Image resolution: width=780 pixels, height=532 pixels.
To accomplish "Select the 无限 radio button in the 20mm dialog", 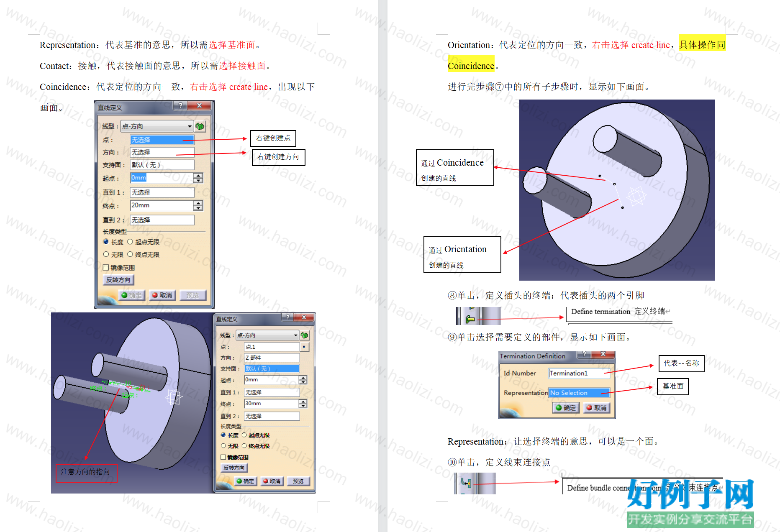I will tap(106, 254).
